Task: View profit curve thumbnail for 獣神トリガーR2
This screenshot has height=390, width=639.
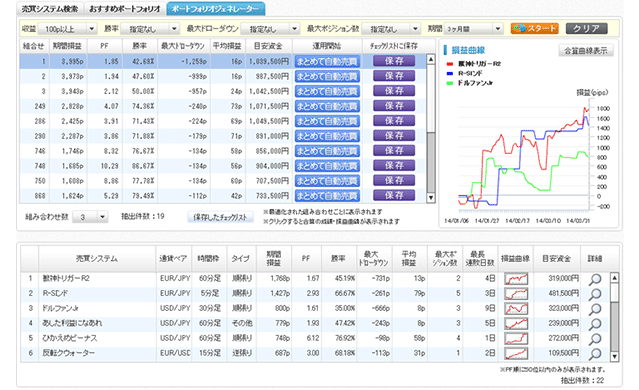Action: point(516,279)
